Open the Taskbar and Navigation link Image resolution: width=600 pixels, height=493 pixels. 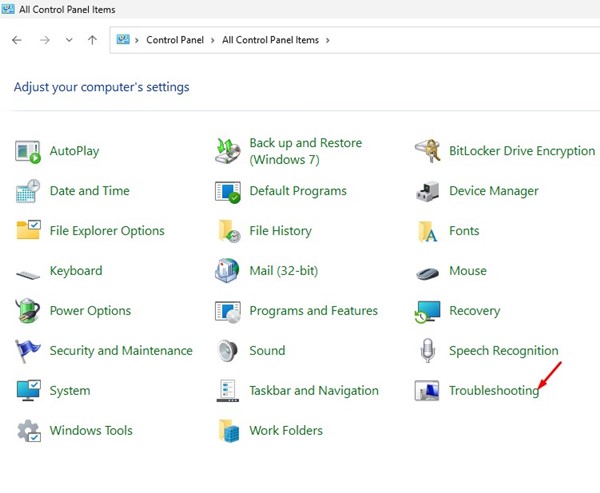click(313, 391)
